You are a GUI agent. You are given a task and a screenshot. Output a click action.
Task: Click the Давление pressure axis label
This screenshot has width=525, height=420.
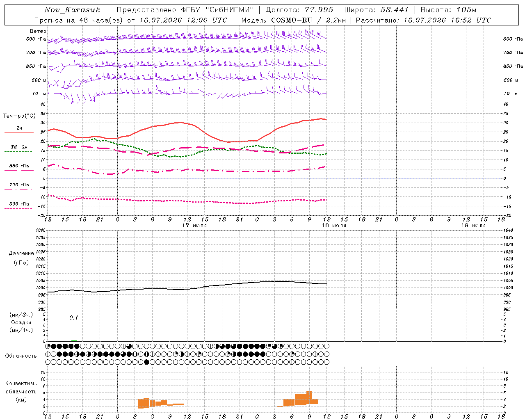(x=21, y=253)
